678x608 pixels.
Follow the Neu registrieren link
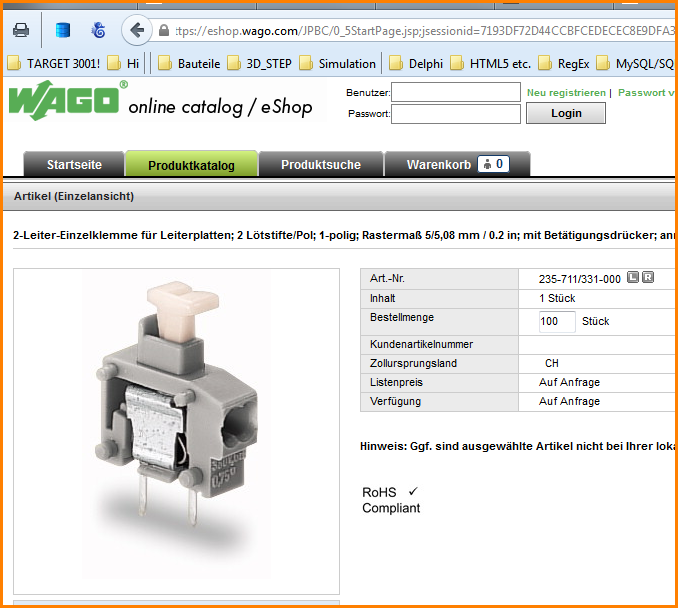tap(566, 93)
